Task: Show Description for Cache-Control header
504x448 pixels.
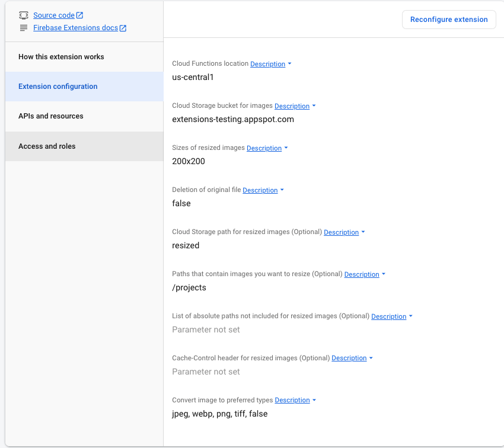Action: [x=348, y=358]
